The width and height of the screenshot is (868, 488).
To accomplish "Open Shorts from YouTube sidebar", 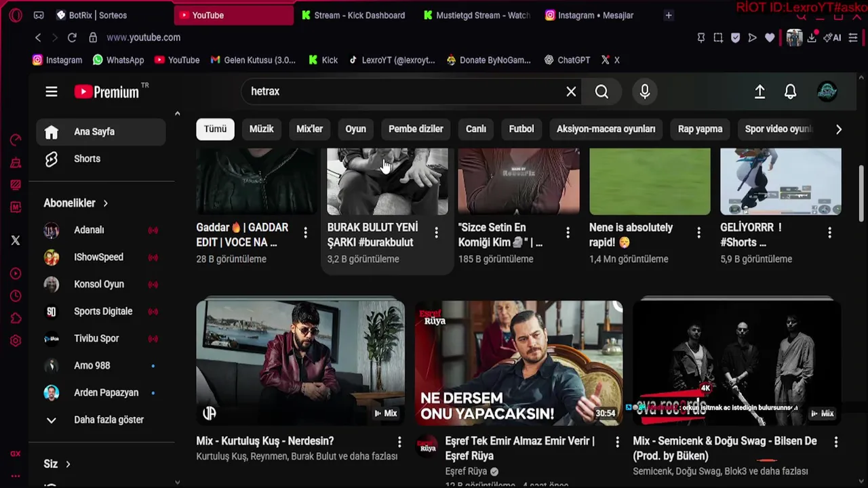I will pyautogui.click(x=101, y=159).
